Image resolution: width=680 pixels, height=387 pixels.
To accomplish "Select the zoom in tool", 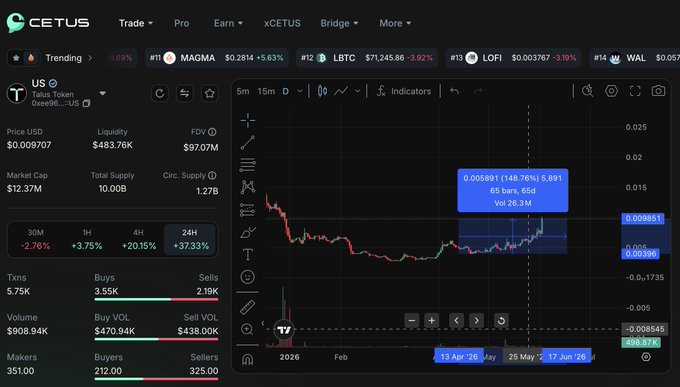I will click(247, 329).
